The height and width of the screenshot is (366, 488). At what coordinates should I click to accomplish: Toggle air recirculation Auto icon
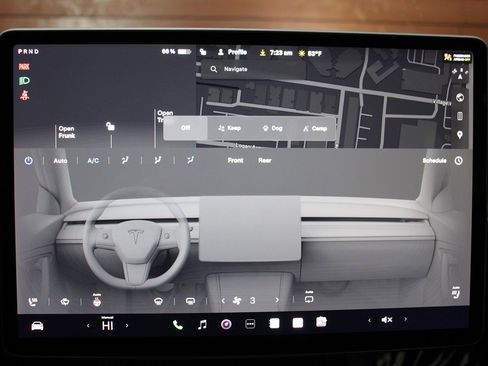pos(309,297)
